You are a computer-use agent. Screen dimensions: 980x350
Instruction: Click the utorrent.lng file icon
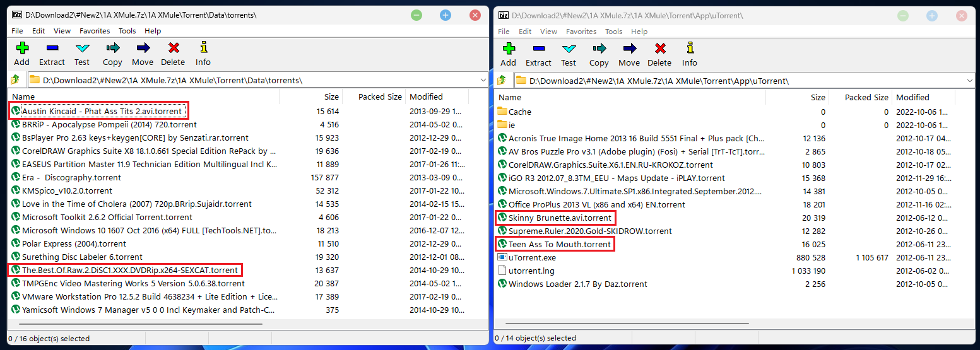[502, 271]
